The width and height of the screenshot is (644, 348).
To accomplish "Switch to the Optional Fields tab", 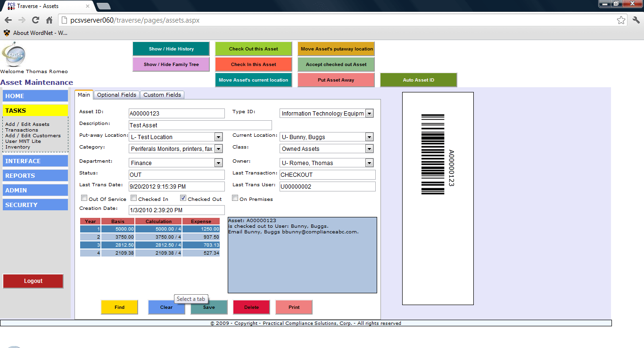I will click(116, 95).
